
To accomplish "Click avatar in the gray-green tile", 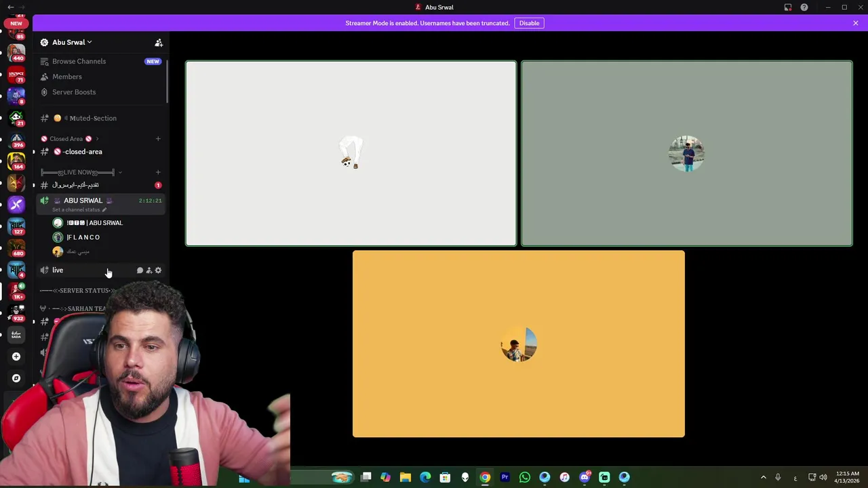I will coord(686,153).
